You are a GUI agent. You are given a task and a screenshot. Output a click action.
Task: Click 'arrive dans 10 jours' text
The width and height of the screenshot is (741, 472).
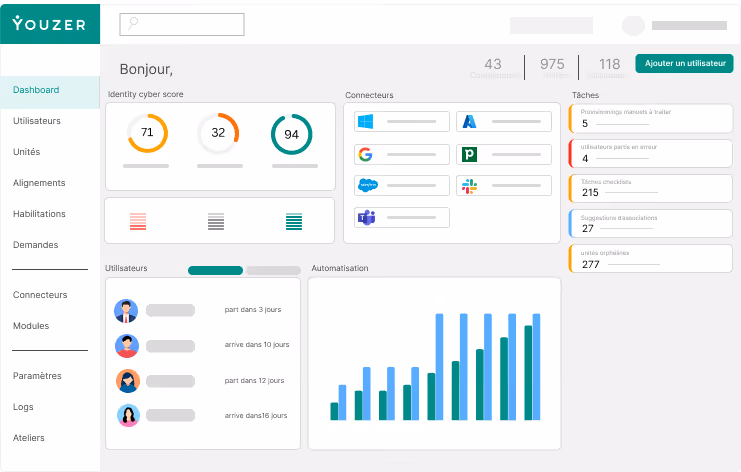coord(257,344)
